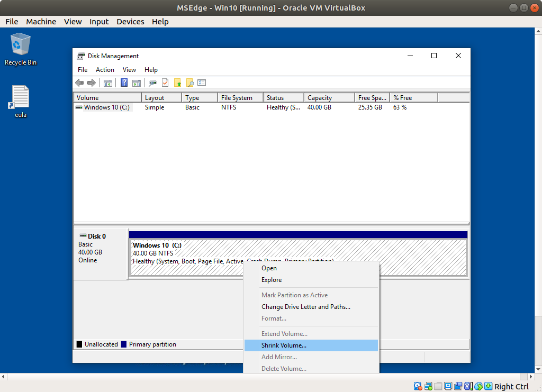
Task: Click the yellow sheet with green arrow icon
Action: pos(178,83)
